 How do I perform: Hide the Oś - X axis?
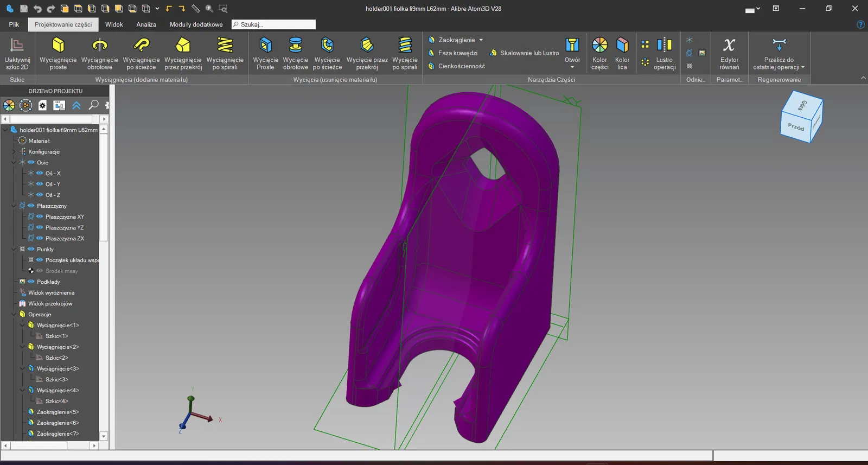(x=40, y=173)
